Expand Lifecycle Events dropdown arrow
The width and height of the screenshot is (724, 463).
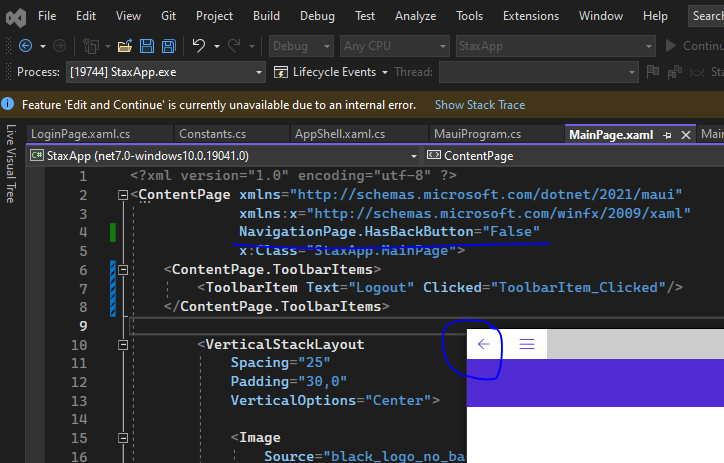pos(385,72)
